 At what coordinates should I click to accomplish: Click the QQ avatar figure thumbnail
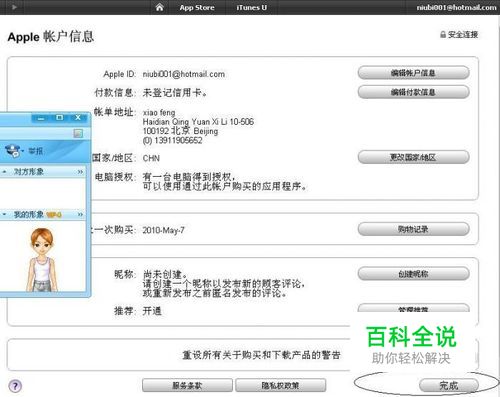[x=42, y=259]
